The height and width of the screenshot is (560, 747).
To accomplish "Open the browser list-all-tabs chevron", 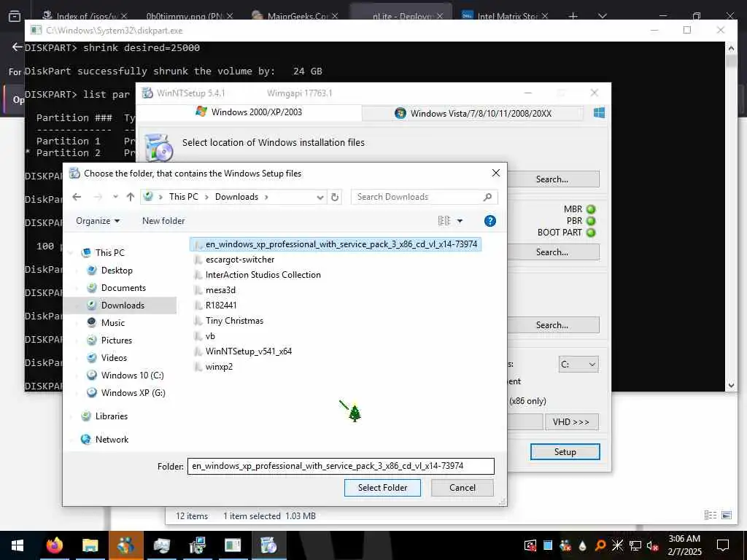I will click(602, 16).
